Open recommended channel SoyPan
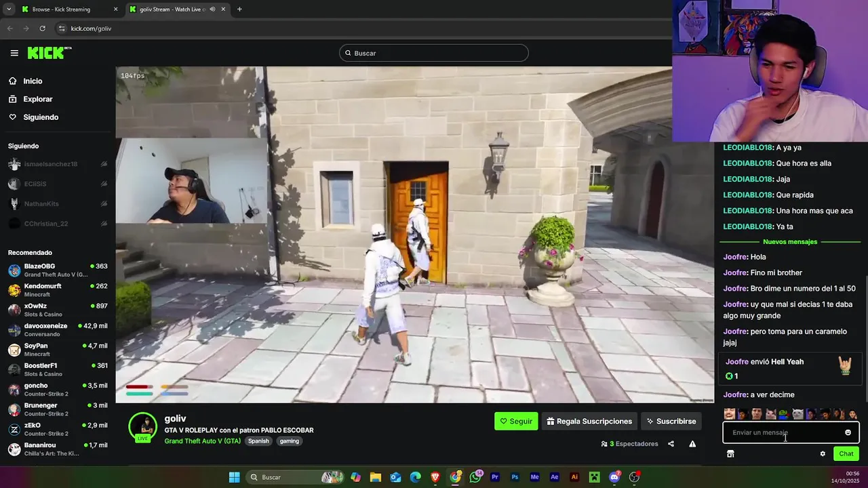This screenshot has width=868, height=488. (58, 350)
